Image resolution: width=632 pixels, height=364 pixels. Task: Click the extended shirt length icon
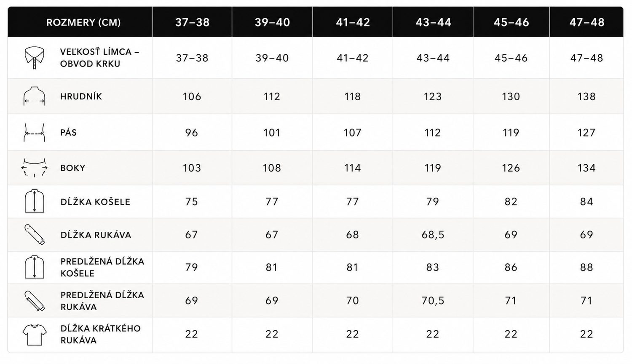pos(35,267)
